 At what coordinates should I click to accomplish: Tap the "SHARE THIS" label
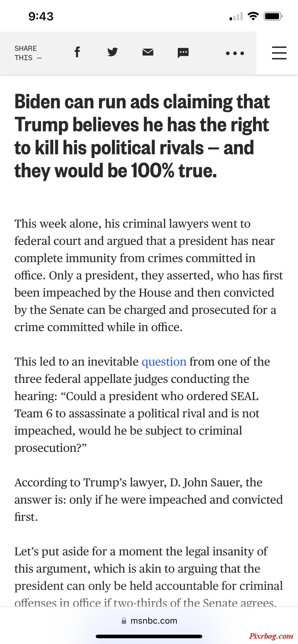pos(28,53)
